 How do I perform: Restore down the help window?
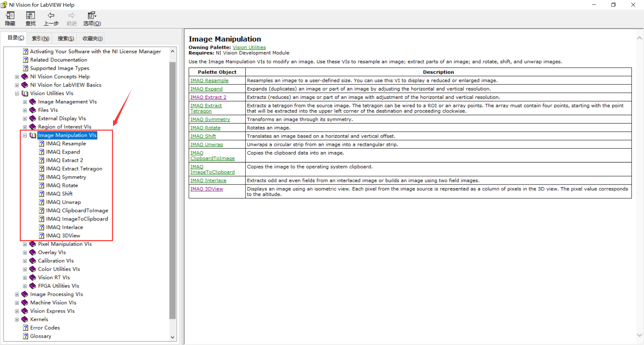point(613,5)
